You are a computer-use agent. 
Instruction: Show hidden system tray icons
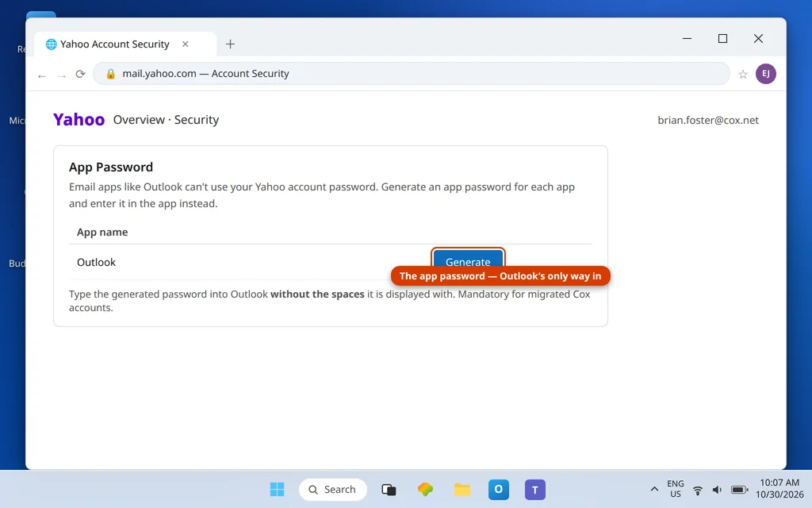point(654,489)
